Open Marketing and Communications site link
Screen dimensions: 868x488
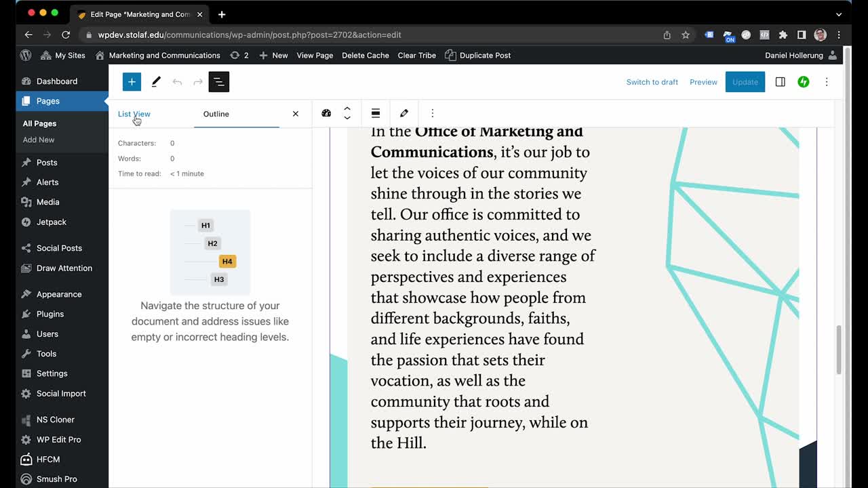point(158,56)
